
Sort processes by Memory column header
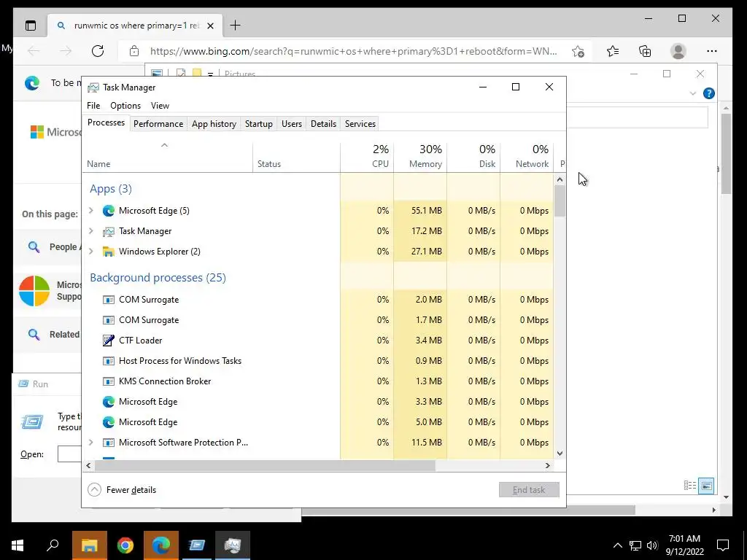(x=420, y=157)
